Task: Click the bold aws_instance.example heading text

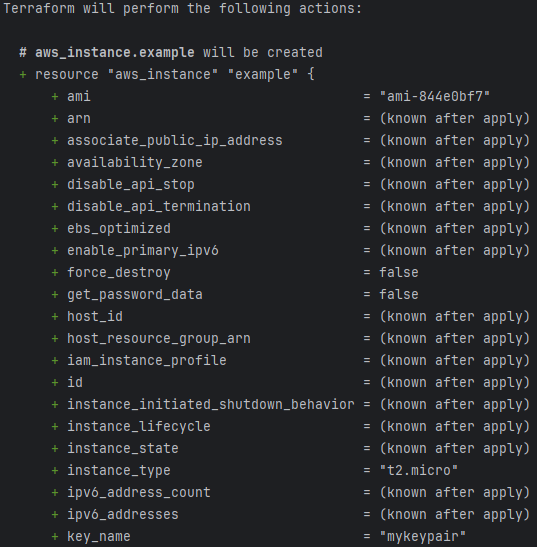Action: click(x=115, y=52)
